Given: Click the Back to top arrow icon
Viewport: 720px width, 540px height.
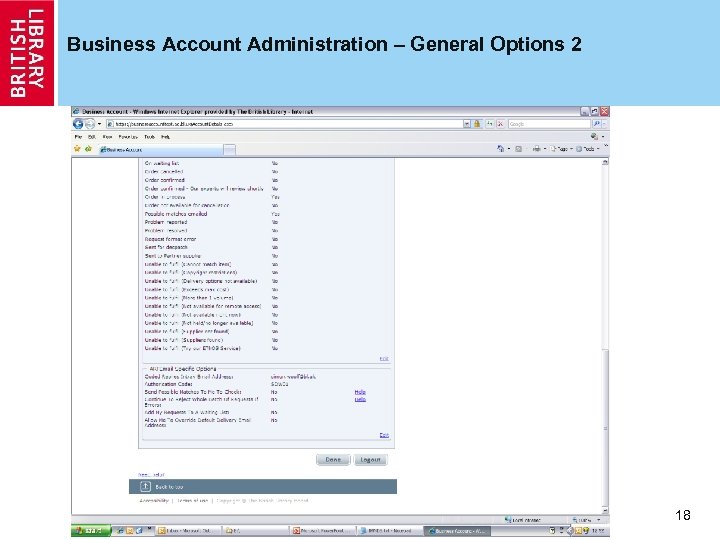Looking at the screenshot, I should click(x=145, y=486).
